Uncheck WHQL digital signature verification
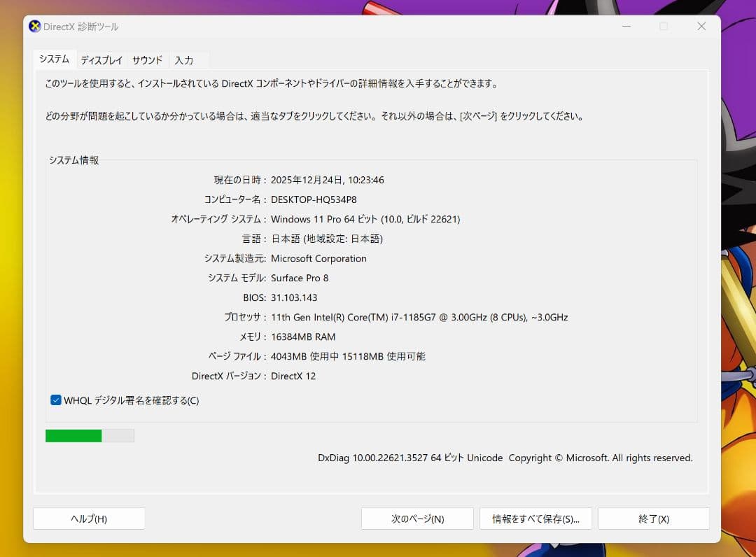 pyautogui.click(x=56, y=400)
